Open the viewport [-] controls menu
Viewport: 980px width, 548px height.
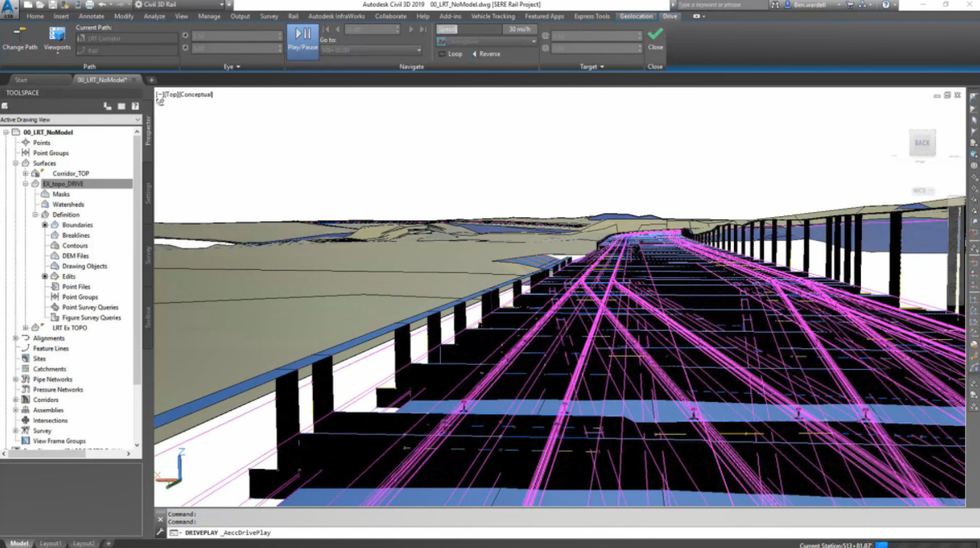(159, 94)
